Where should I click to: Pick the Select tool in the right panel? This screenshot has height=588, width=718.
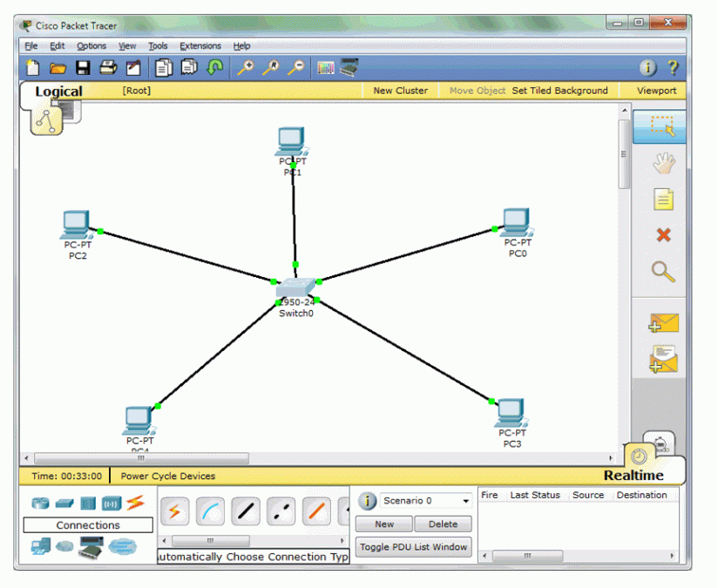point(660,126)
